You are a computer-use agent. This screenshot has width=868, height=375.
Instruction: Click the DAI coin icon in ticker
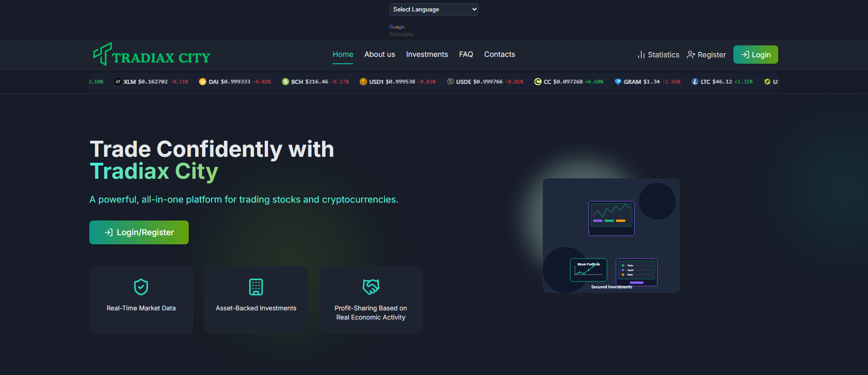pos(202,82)
